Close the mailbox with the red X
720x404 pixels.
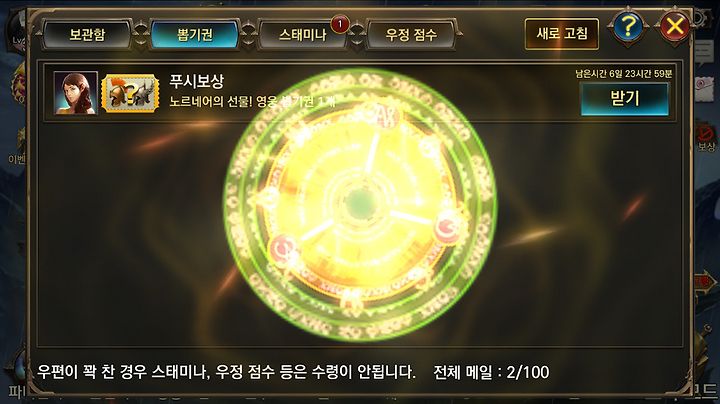click(675, 27)
